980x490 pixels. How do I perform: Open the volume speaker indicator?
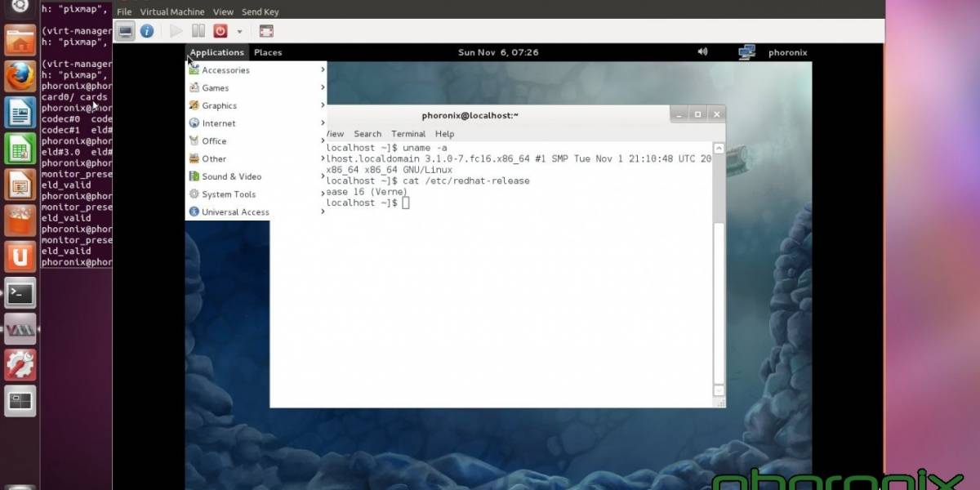point(702,51)
